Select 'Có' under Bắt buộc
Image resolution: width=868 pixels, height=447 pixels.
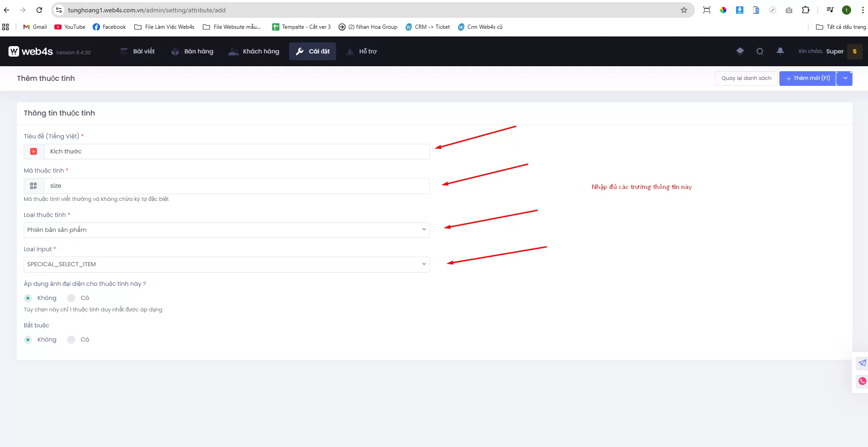71,340
